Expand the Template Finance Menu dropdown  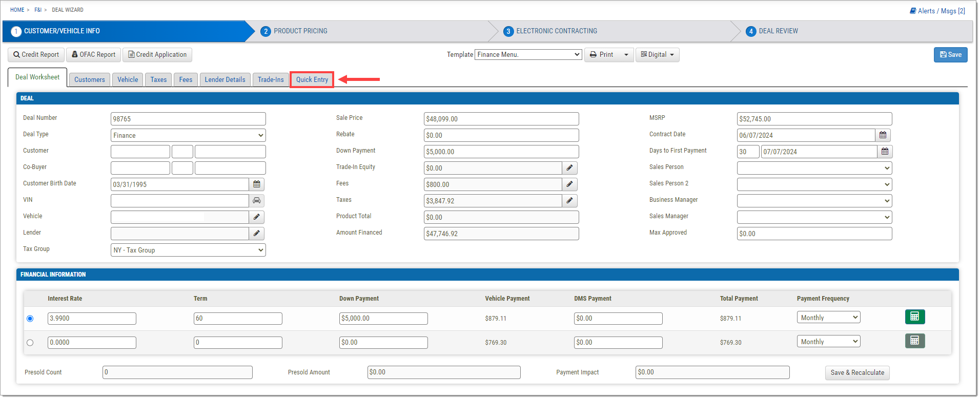click(x=528, y=54)
